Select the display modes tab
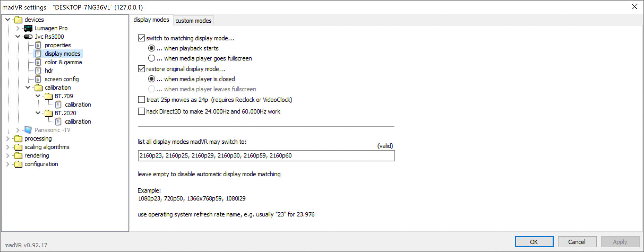Screen dimensions: 644x252 tap(151, 20)
